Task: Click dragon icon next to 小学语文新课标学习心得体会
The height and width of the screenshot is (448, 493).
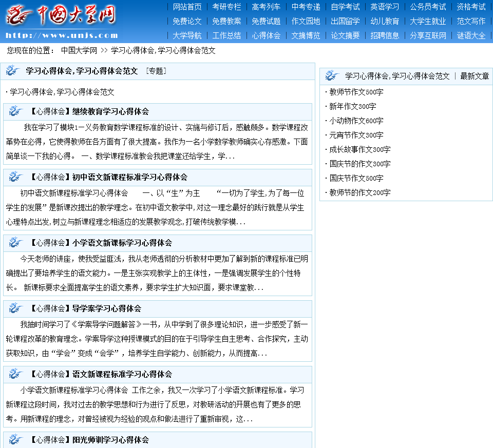Action: 16,243
